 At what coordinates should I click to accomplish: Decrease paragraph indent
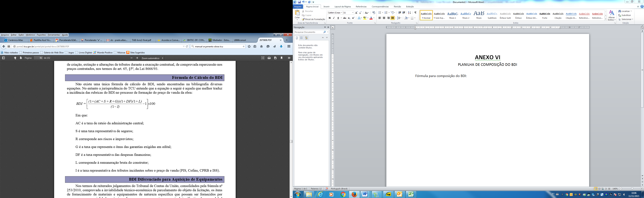tap(400, 13)
